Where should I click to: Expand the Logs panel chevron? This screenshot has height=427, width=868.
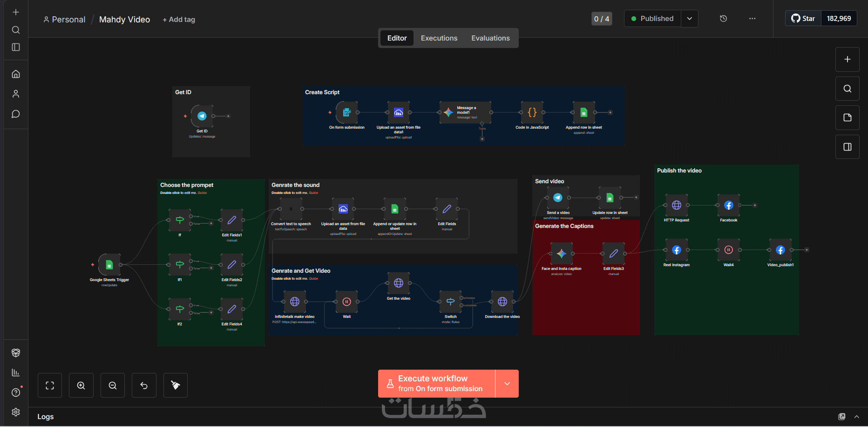(x=856, y=417)
